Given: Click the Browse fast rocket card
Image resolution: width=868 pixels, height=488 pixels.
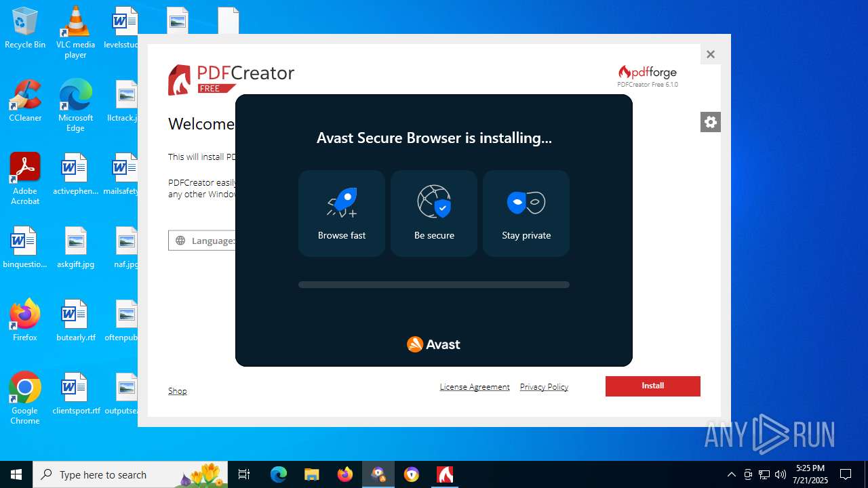Looking at the screenshot, I should coord(342,213).
